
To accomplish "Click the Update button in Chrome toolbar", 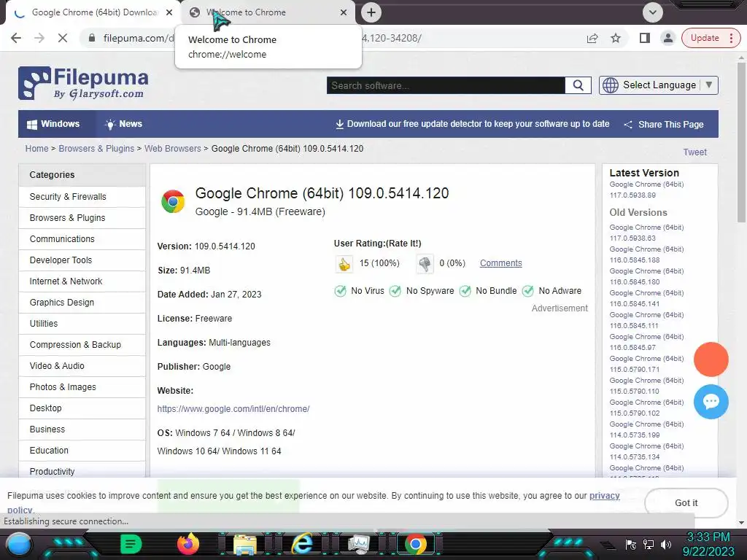I will pos(705,38).
